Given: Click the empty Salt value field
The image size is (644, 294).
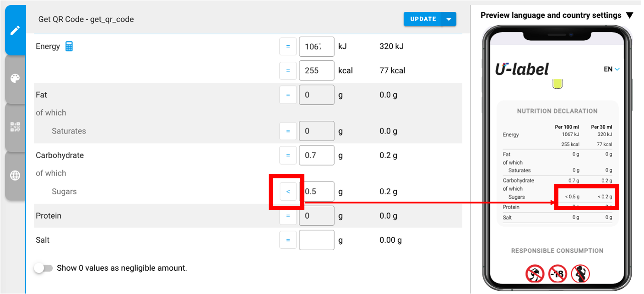Looking at the screenshot, I should pos(316,240).
